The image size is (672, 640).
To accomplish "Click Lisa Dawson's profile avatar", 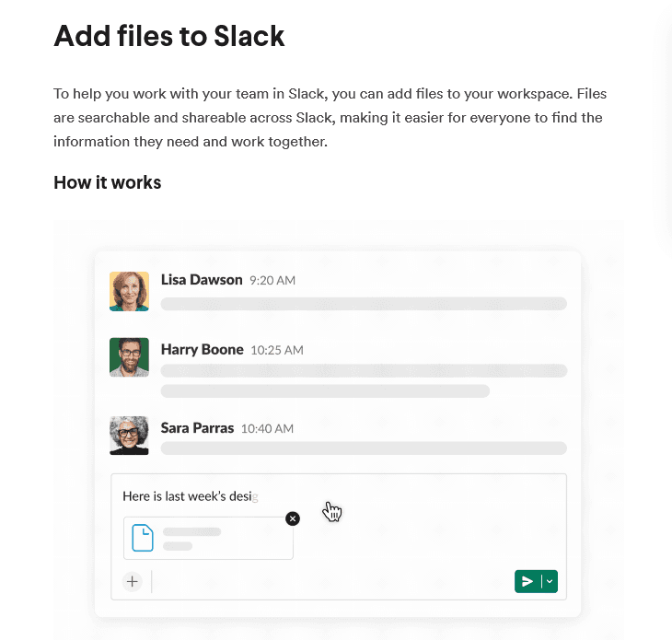I will [x=129, y=291].
